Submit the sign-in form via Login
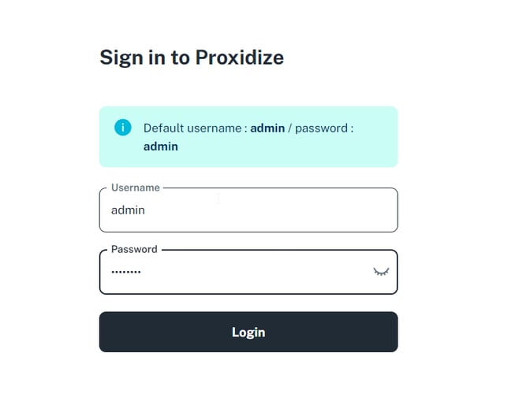Screen dimensions: 508x420 pos(248,332)
